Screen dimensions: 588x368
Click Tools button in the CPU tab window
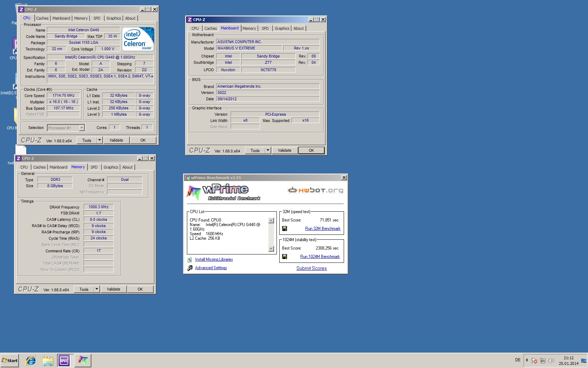point(87,140)
